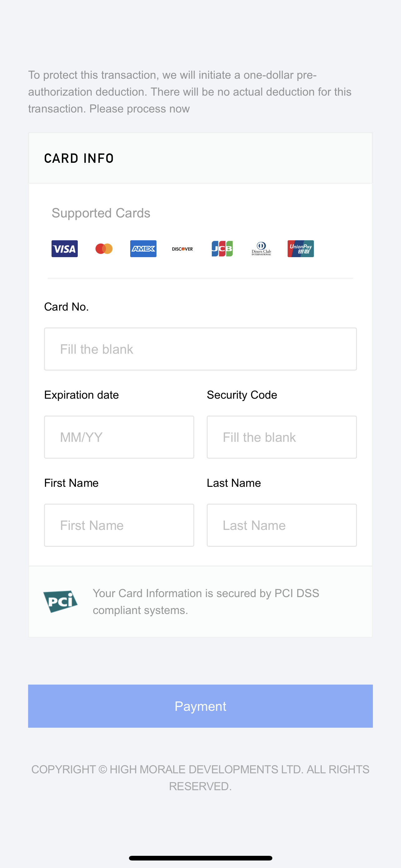Submit with the Payment button
The width and height of the screenshot is (401, 868).
point(200,706)
